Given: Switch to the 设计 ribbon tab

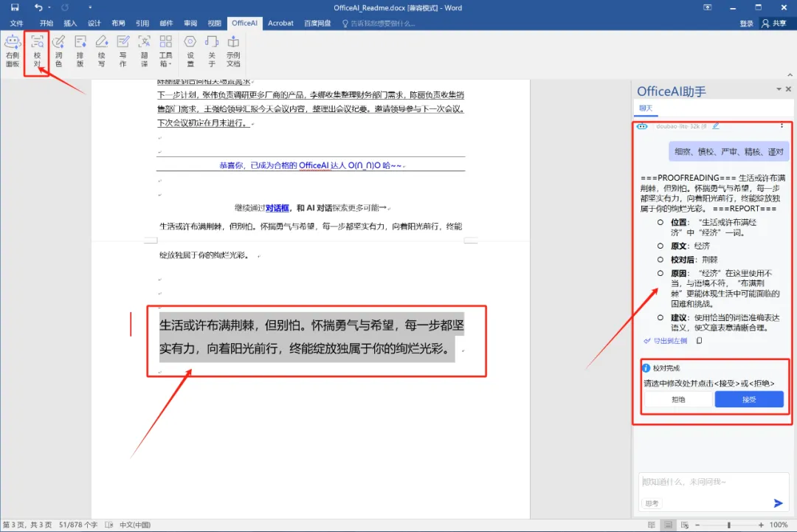Looking at the screenshot, I should (94, 24).
